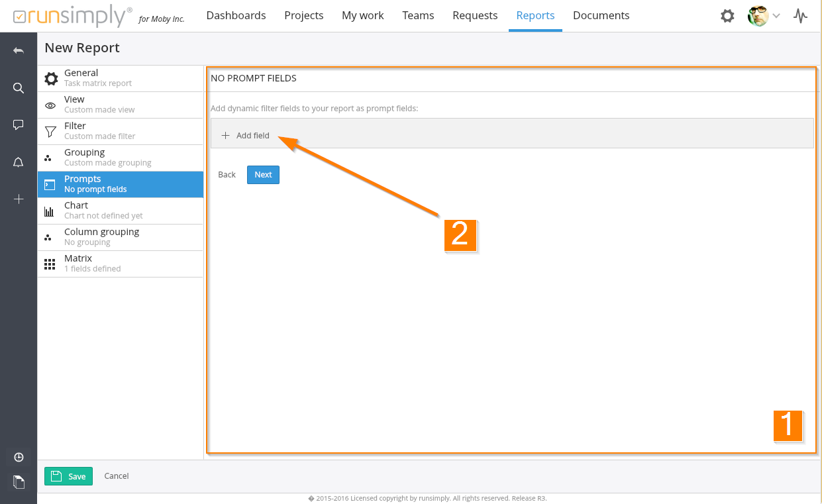This screenshot has width=822, height=504.
Task: Add a new prompt field
Action: [246, 135]
